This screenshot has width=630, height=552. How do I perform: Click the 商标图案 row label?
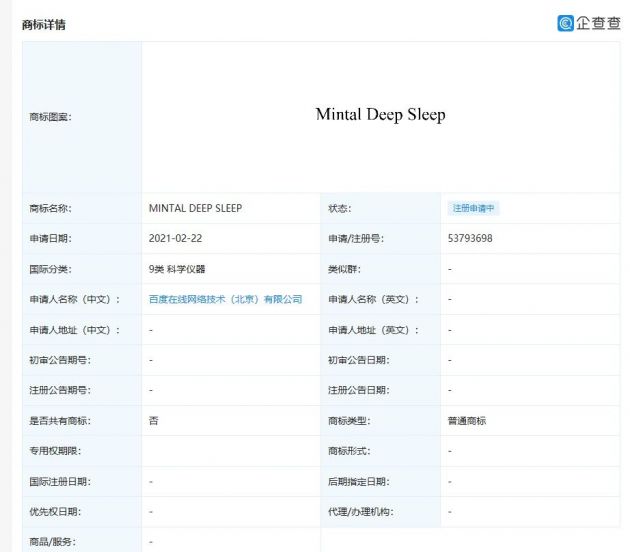pyautogui.click(x=50, y=117)
